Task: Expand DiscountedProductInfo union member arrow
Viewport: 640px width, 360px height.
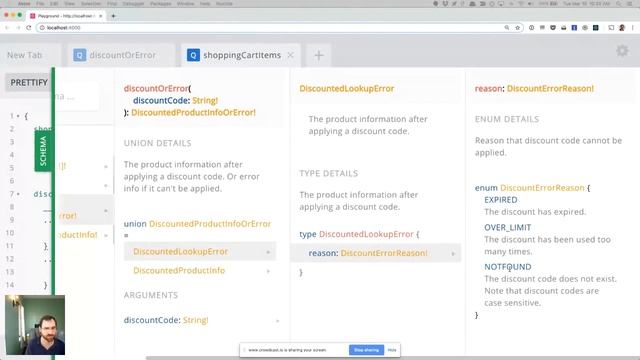Action: (x=268, y=271)
